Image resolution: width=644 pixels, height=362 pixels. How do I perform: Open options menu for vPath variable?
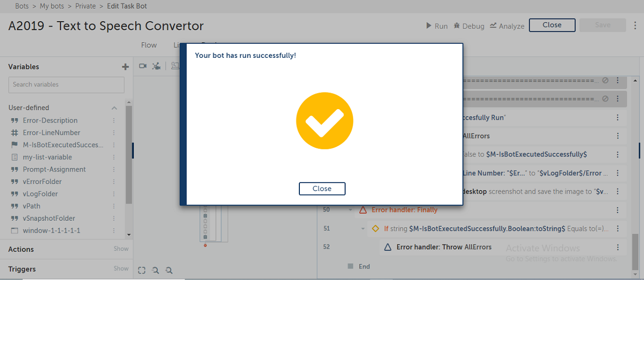[x=114, y=206]
